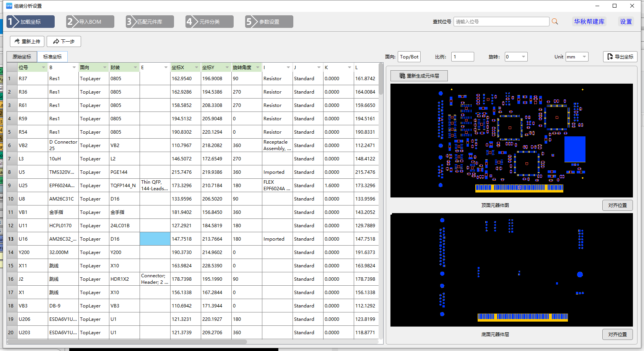The height and width of the screenshot is (351, 644).
Task: Go to step 2 导入BOM
Action: click(90, 22)
